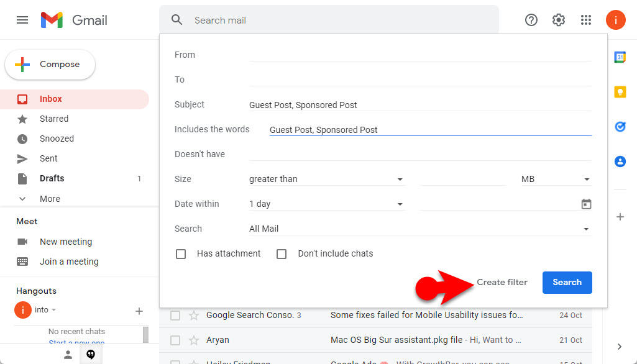Viewport: 637px width, 364px height.
Task: Open Hangouts contacts person icon
Action: 68,355
